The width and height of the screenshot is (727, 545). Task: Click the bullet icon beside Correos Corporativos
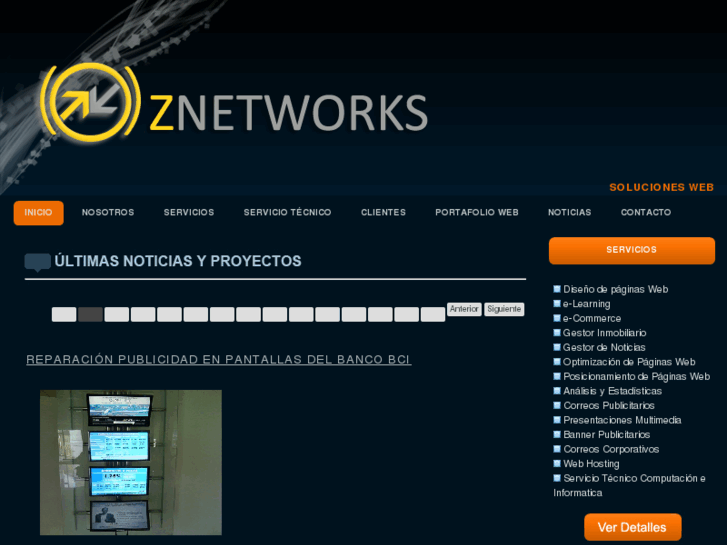point(557,449)
